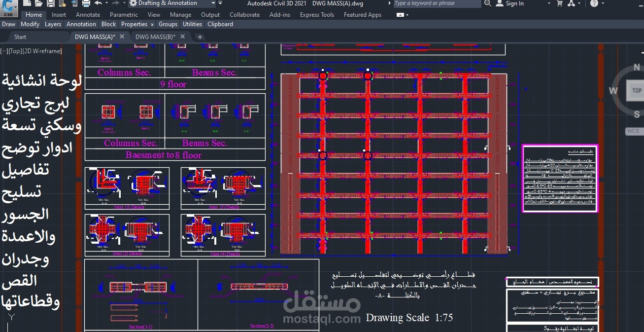The height and width of the screenshot is (332, 644).
Task: Open the DWG MASS(B) drawing tab
Action: (156, 36)
